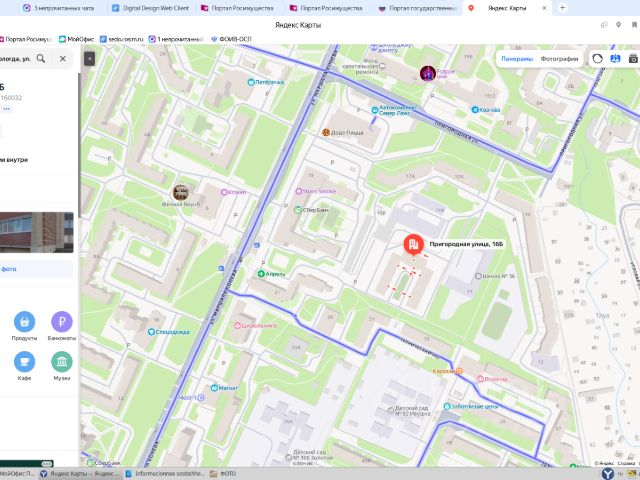The height and width of the screenshot is (480, 640).
Task: Switch to the first Портал Росимущества tab
Action: (237, 8)
